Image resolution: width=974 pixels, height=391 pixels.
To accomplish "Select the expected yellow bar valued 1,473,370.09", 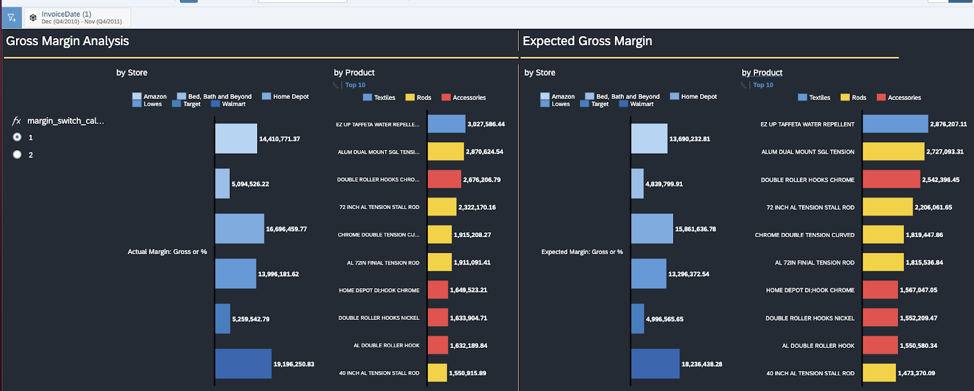I will (x=880, y=373).
